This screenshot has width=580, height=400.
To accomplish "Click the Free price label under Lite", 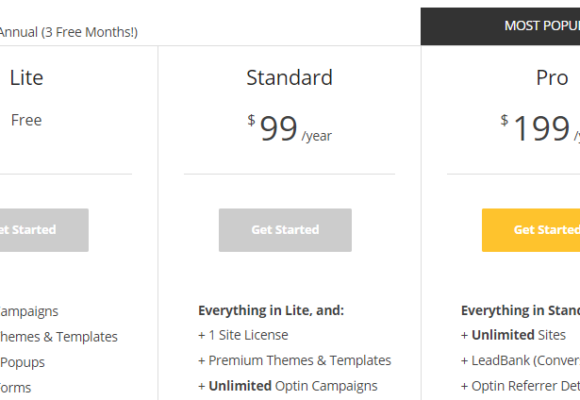I will coord(27,120).
